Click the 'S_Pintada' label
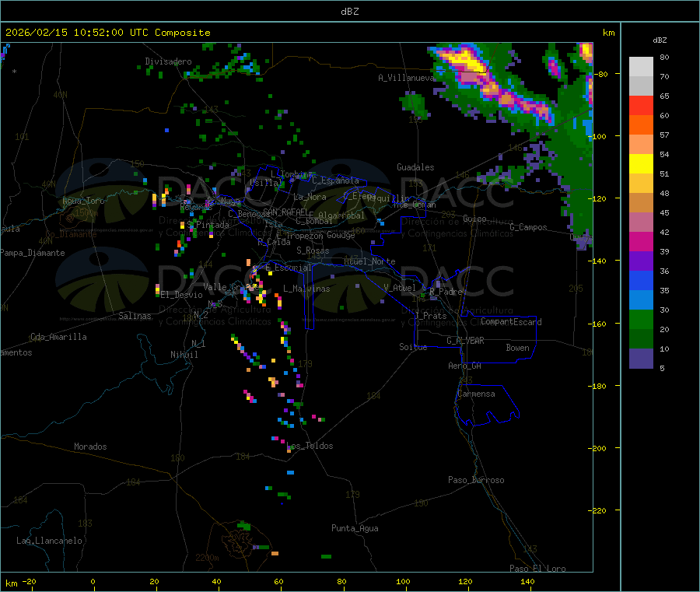 [x=208, y=225]
